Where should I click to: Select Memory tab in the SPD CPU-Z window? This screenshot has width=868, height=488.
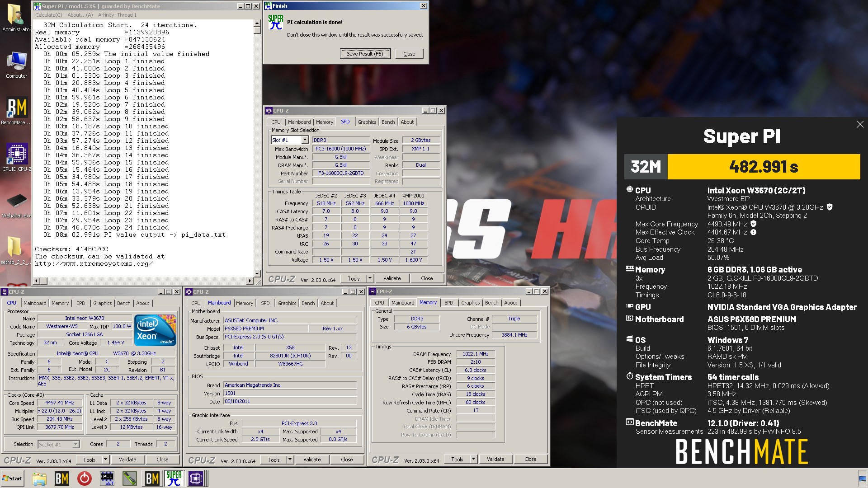point(325,122)
